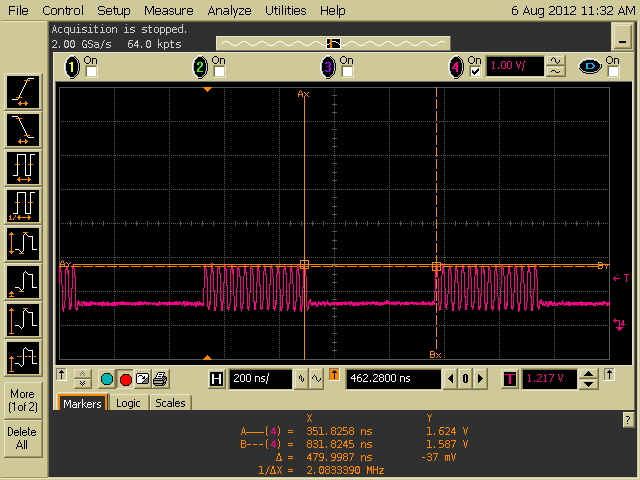Open the help question mark button

(628, 420)
